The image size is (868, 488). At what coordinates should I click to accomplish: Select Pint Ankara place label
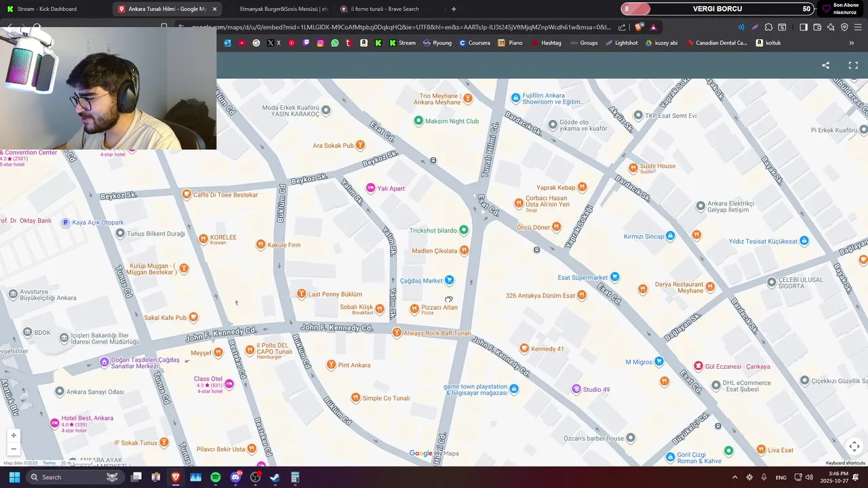click(354, 365)
